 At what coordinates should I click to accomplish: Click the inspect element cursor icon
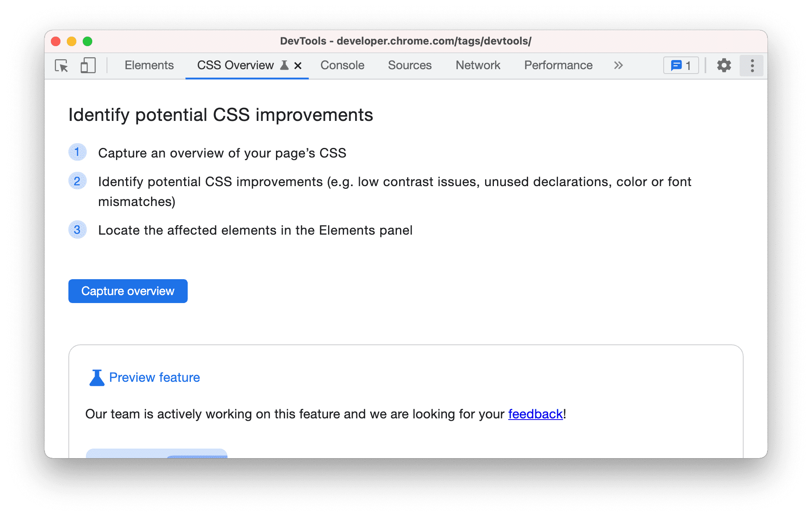point(60,65)
